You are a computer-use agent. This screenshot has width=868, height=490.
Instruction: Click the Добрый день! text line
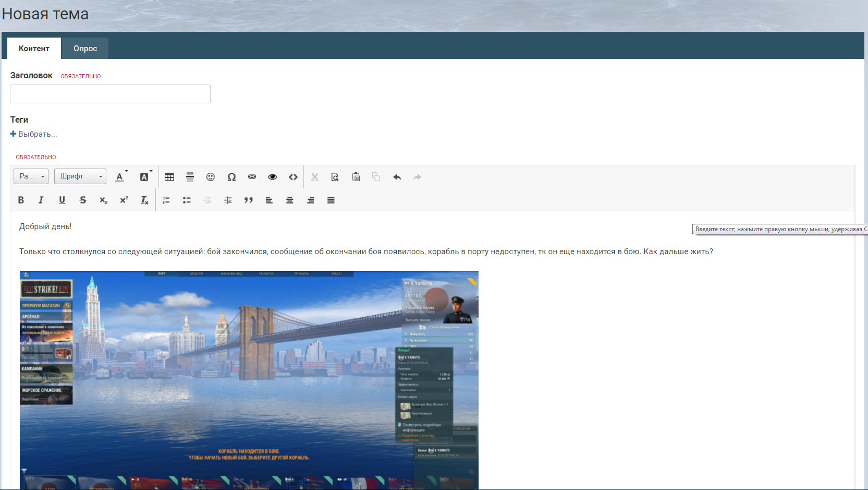45,226
